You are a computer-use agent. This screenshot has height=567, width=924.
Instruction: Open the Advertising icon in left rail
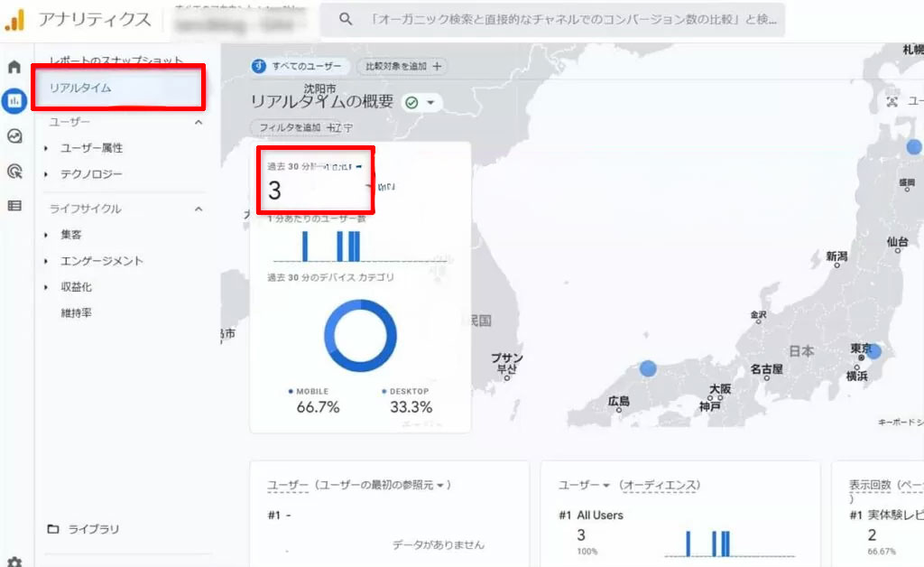coord(14,171)
